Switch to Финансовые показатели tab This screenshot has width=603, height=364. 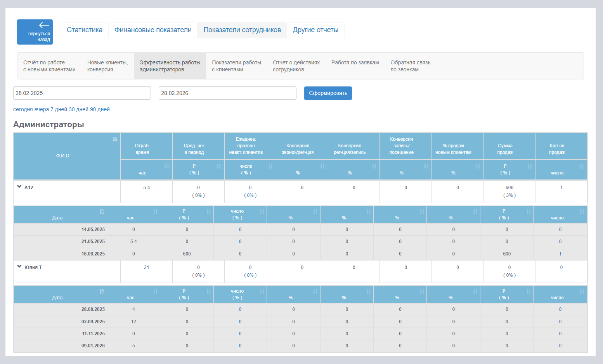coord(153,30)
